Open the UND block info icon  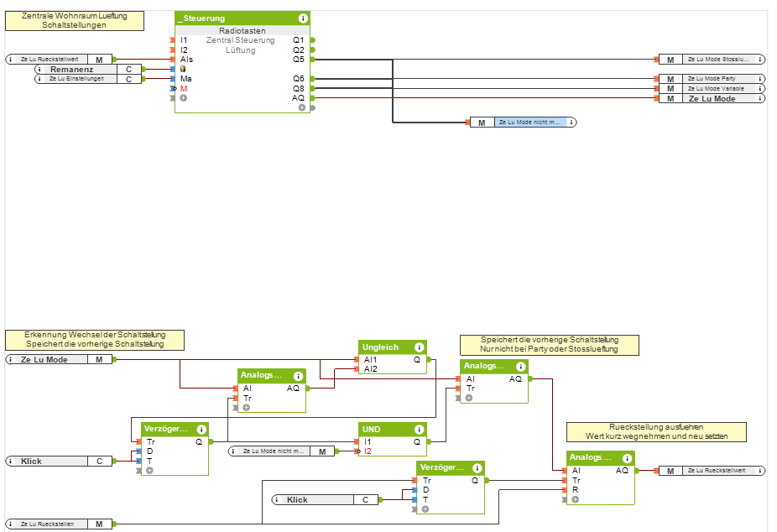tap(420, 430)
